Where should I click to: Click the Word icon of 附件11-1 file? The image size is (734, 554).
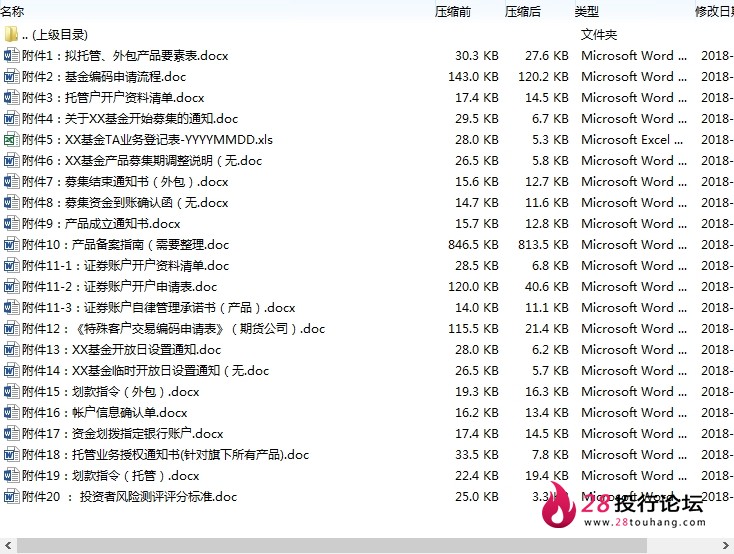click(11, 266)
